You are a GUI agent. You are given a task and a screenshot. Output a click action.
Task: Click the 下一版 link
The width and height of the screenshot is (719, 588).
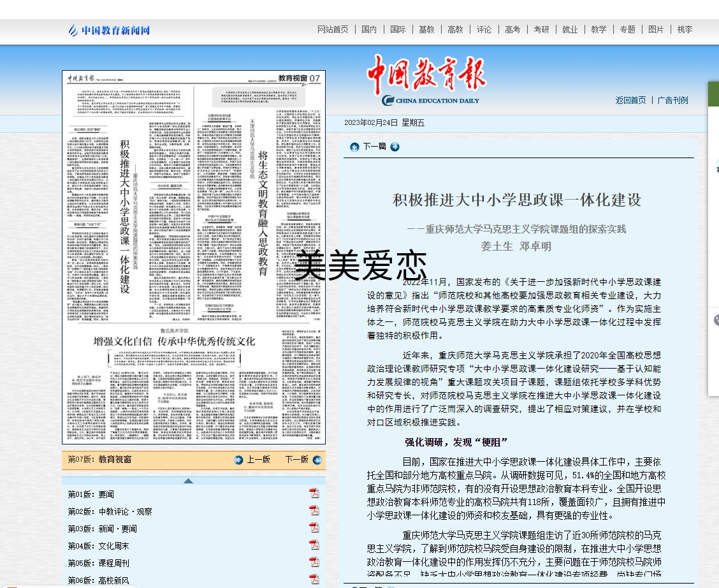(296, 460)
